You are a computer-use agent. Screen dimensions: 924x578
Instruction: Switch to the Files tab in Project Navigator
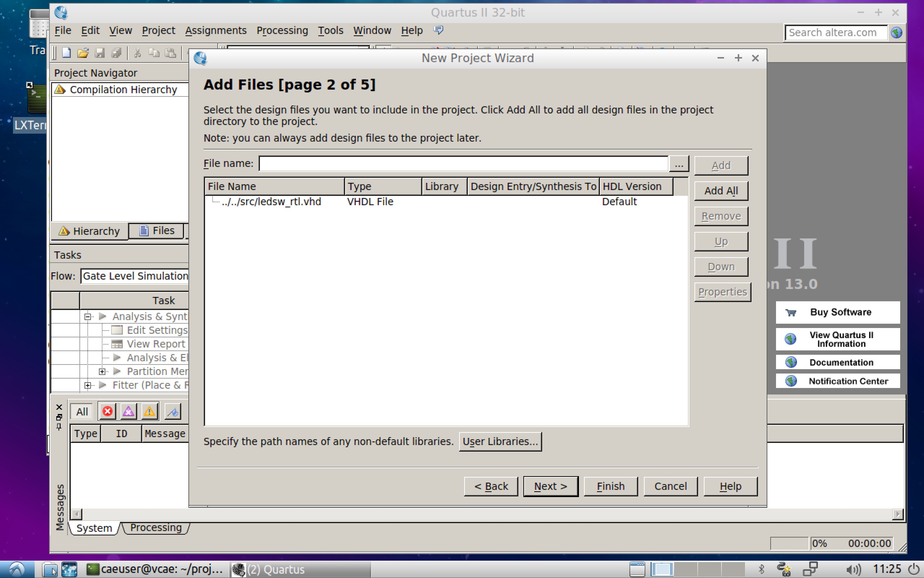tap(156, 231)
